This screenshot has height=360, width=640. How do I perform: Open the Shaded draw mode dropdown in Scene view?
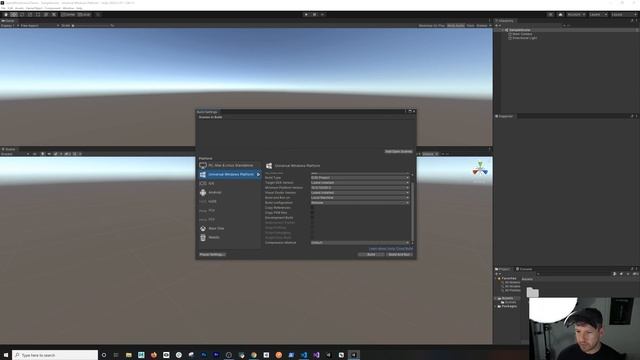point(15,154)
